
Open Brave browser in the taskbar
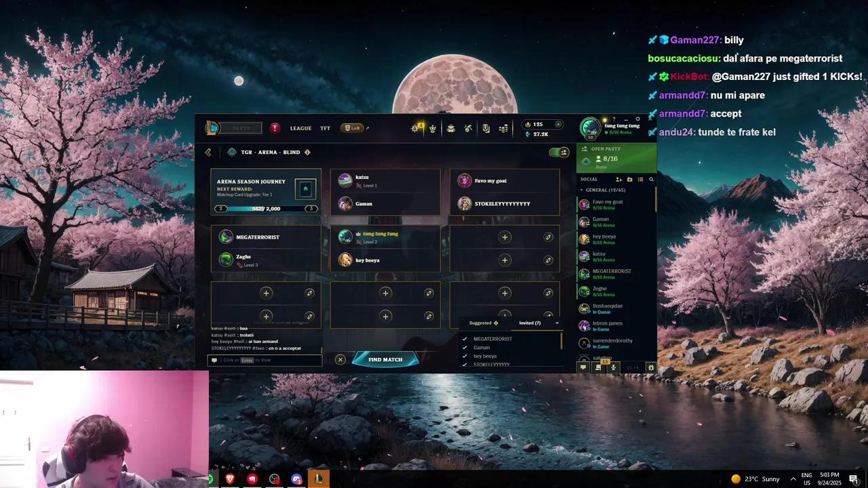231,479
